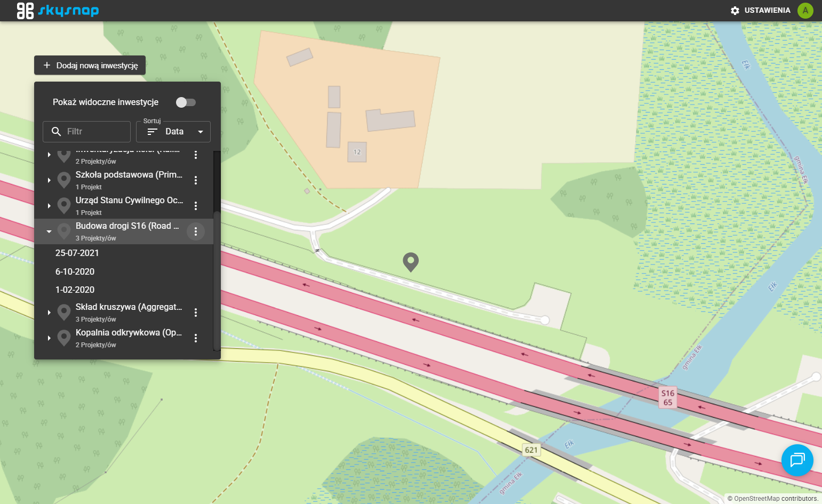The image size is (822, 504).
Task: Open more options for Skład kruszywa
Action: click(196, 313)
